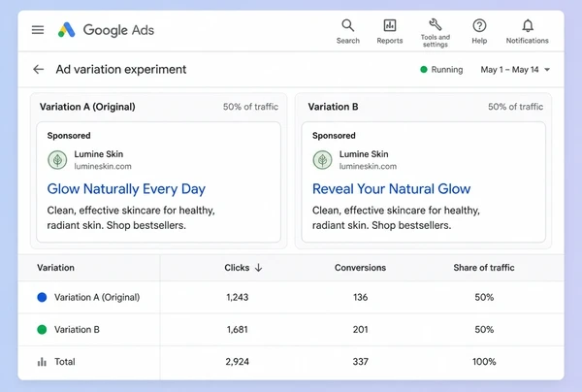Click the Variation B card title

(333, 107)
